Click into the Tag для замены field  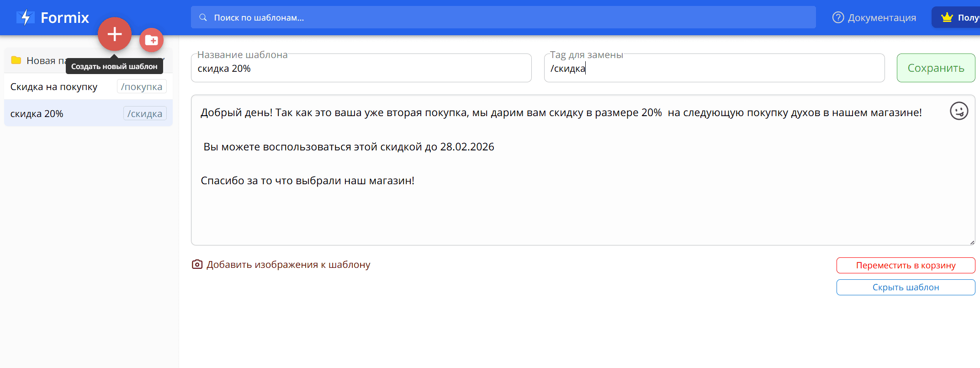pos(714,69)
